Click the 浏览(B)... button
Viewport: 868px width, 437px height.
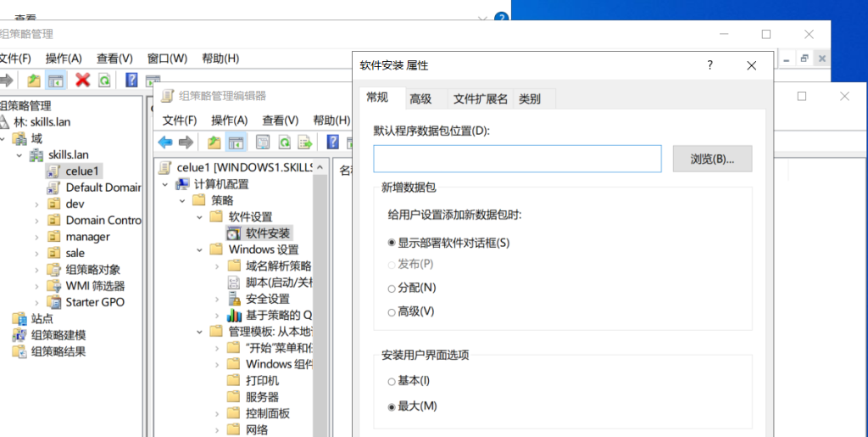712,159
